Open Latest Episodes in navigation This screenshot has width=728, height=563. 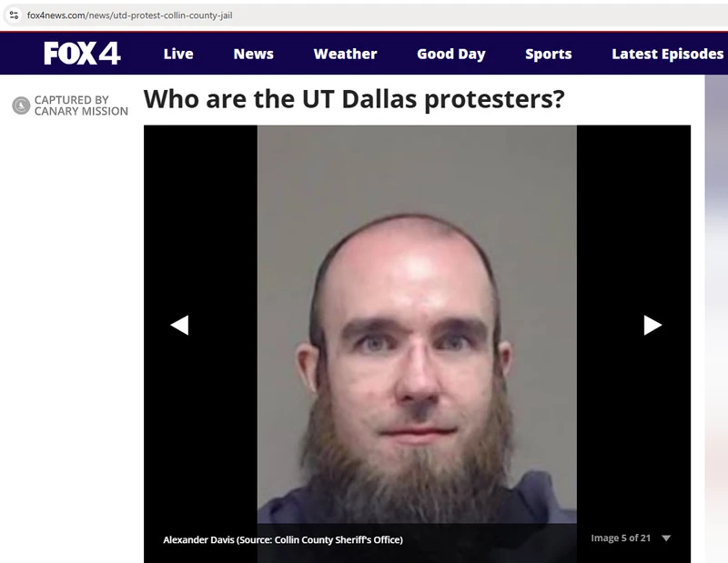tap(668, 54)
